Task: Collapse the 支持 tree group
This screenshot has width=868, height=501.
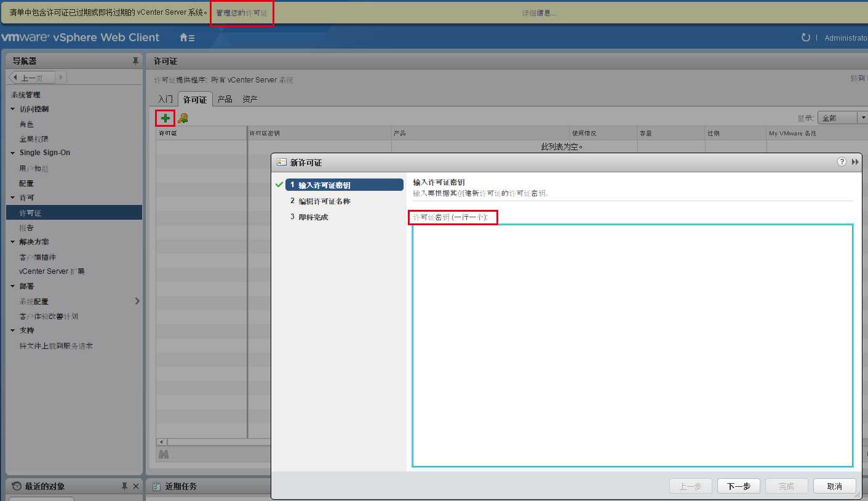Action: click(x=14, y=331)
